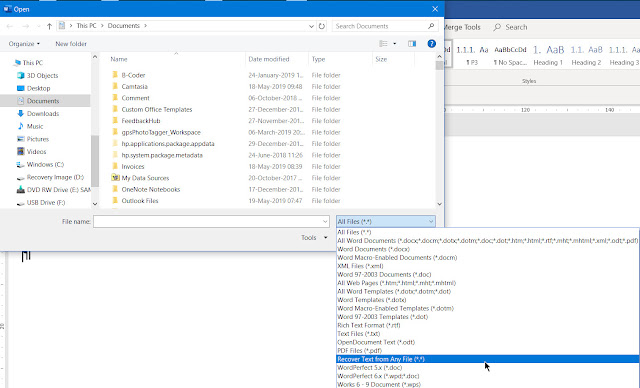The image size is (640, 388).
Task: Choose Text Files (*.txt) filter option
Action: point(487,334)
